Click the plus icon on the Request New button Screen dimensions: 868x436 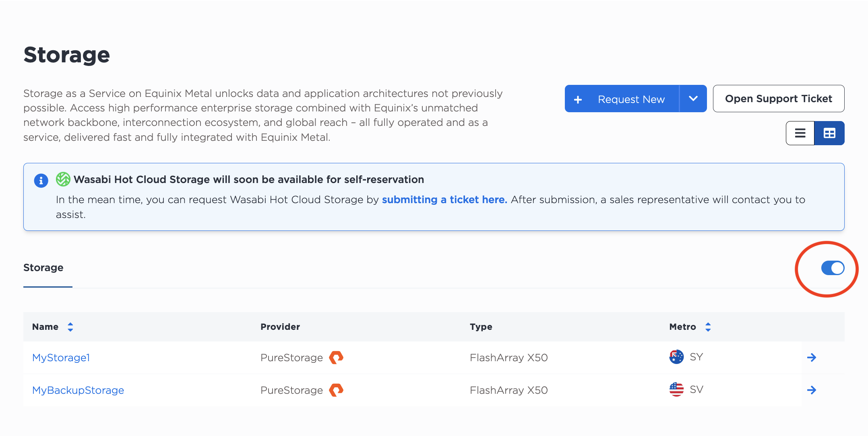(x=578, y=99)
